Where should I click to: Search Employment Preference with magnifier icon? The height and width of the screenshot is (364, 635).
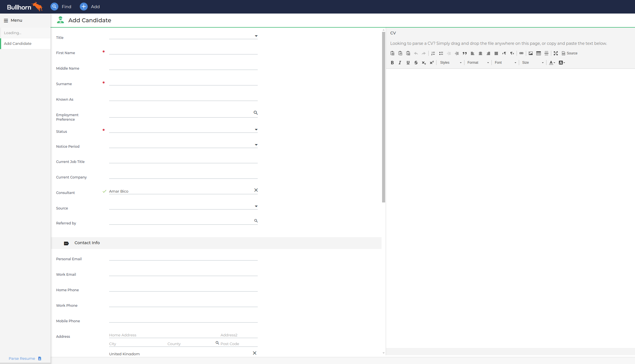(x=255, y=113)
